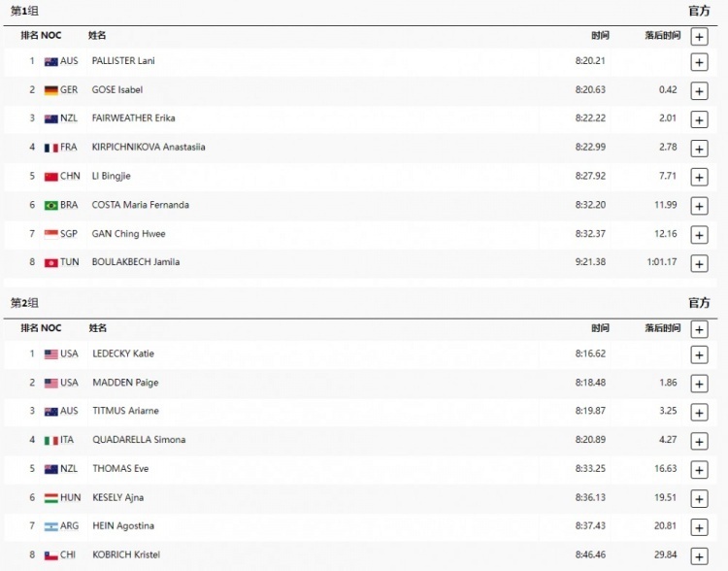The image size is (728, 571).
Task: Expand all rows in heat 2 header
Action: click(x=699, y=329)
